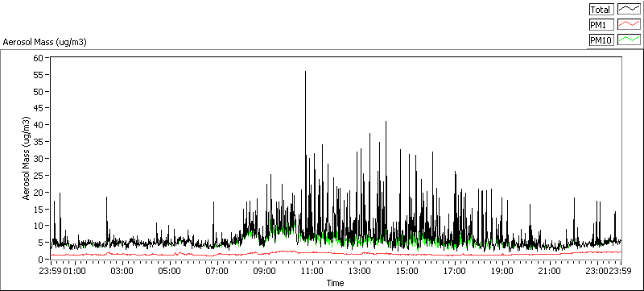This screenshot has height=291, width=644.
Task: Select the 15 value on the y-axis
Action: [x=39, y=210]
